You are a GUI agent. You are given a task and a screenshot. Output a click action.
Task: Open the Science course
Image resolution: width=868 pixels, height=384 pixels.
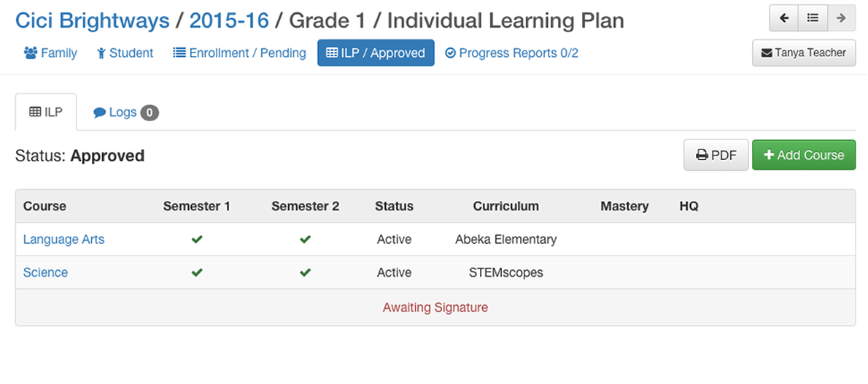click(x=45, y=272)
